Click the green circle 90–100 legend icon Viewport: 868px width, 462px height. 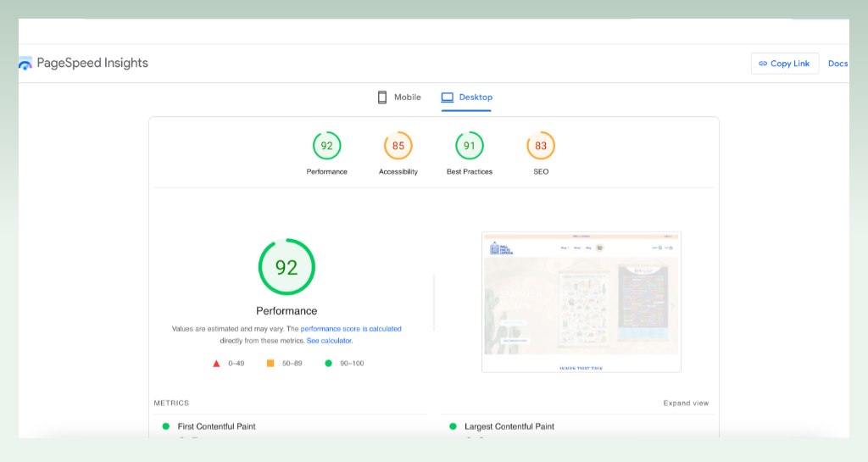click(328, 364)
